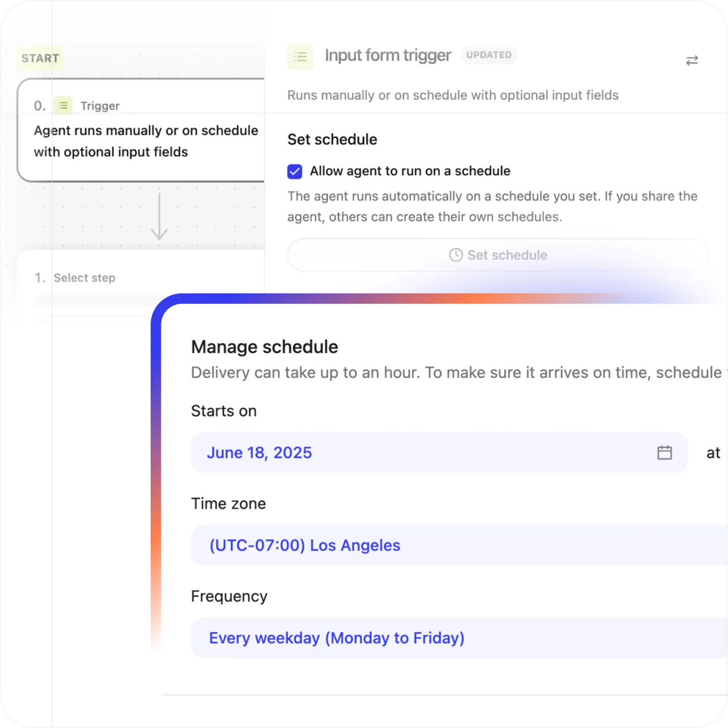Click the June 18, 2025 date text
Screen dimensions: 728x728
(259, 452)
